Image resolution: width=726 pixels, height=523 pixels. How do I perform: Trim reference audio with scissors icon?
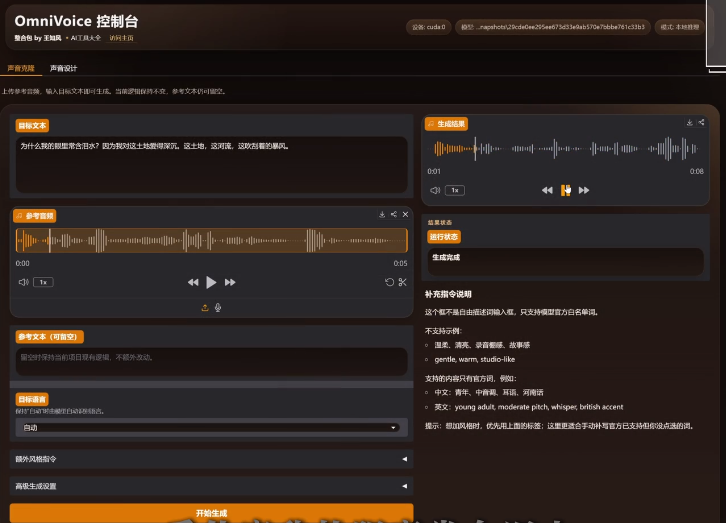pos(402,282)
